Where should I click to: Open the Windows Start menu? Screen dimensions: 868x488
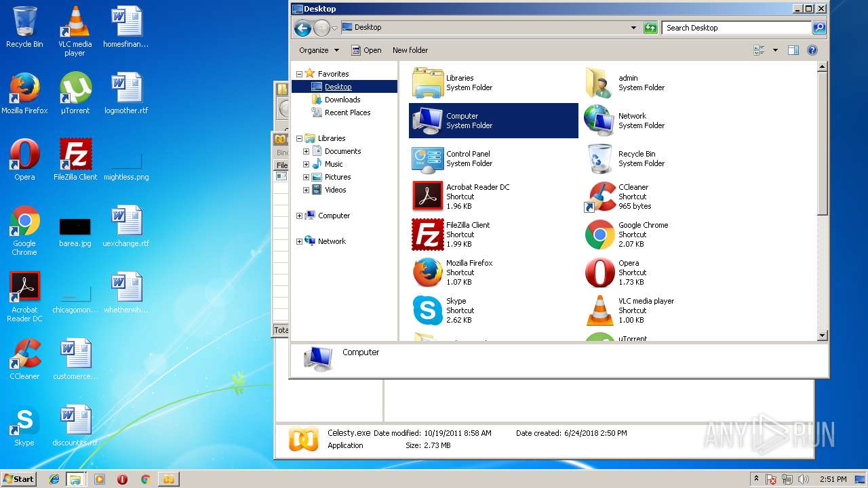coord(18,479)
